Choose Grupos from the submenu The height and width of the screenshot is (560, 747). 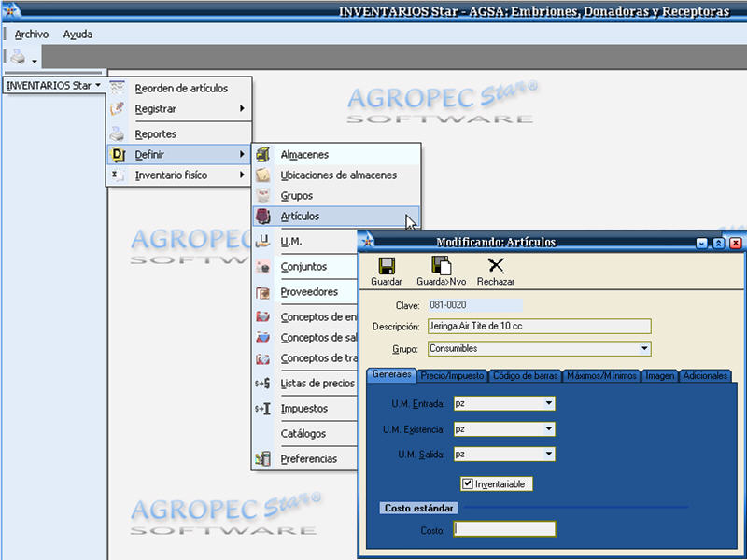336,195
